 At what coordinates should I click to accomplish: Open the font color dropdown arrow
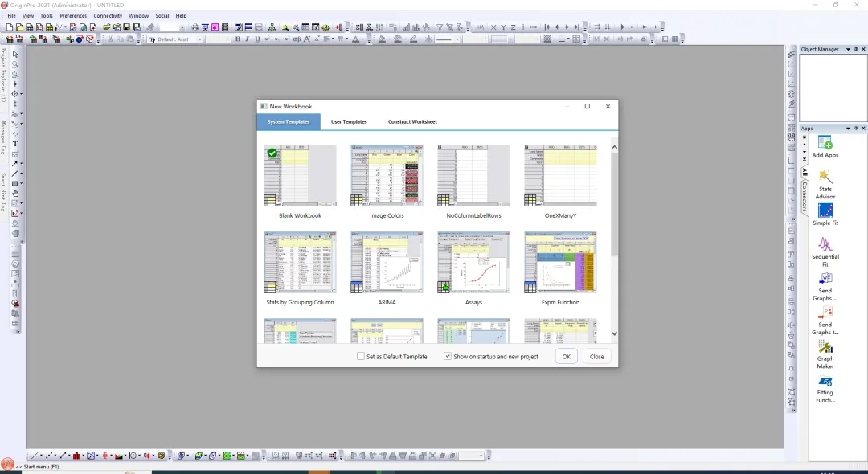[x=363, y=39]
